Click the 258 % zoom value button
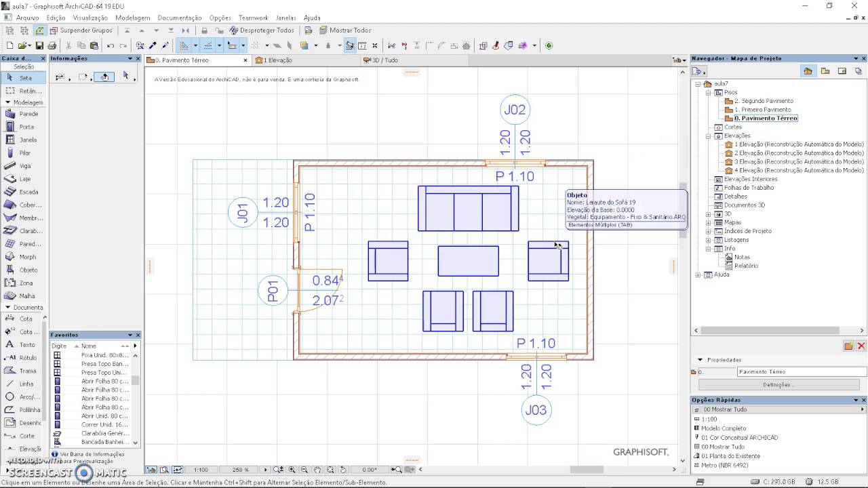The width and height of the screenshot is (868, 488). point(241,470)
